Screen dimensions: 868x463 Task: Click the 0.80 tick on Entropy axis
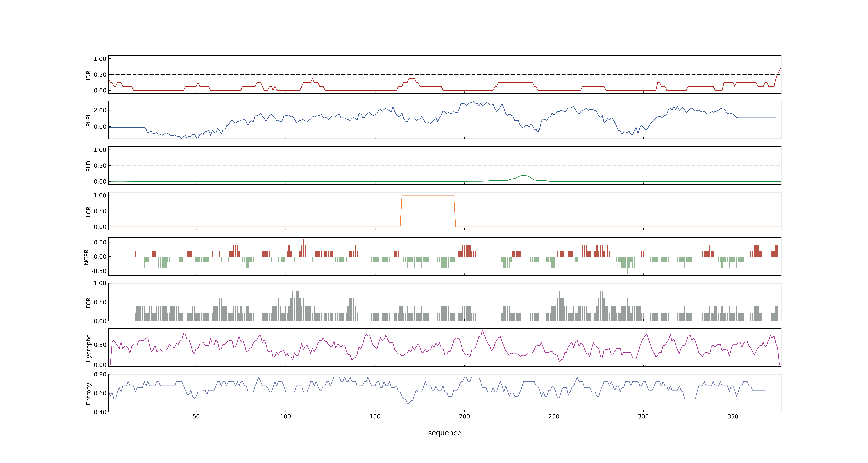coord(100,374)
